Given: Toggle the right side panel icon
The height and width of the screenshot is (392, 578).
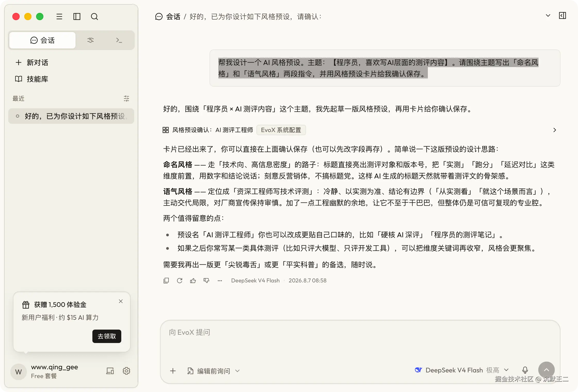Looking at the screenshot, I should coord(563,15).
